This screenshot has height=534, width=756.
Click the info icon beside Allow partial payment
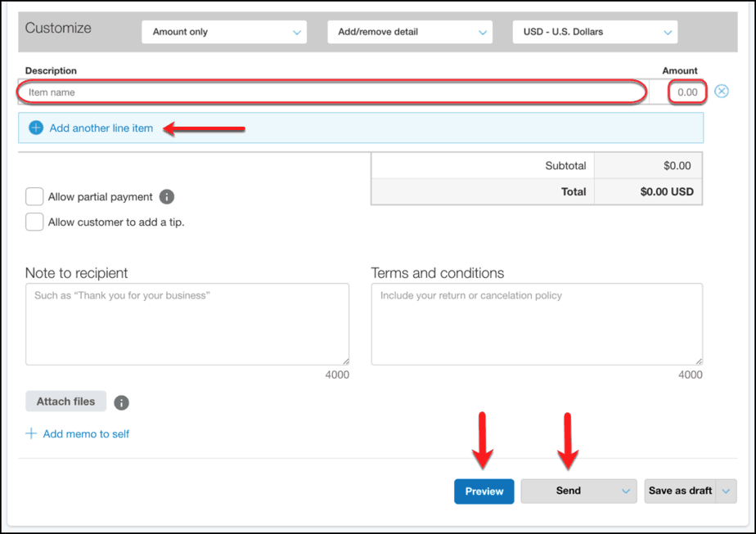coord(168,196)
